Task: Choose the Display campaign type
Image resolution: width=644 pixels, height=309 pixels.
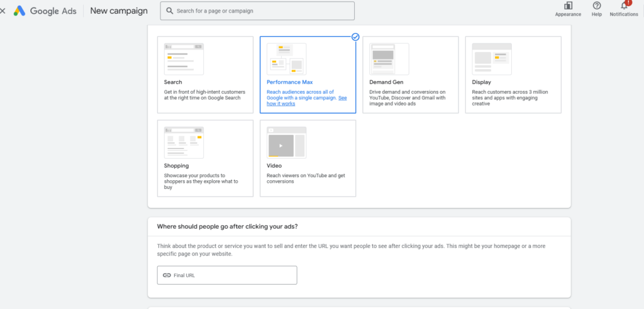Action: point(513,75)
